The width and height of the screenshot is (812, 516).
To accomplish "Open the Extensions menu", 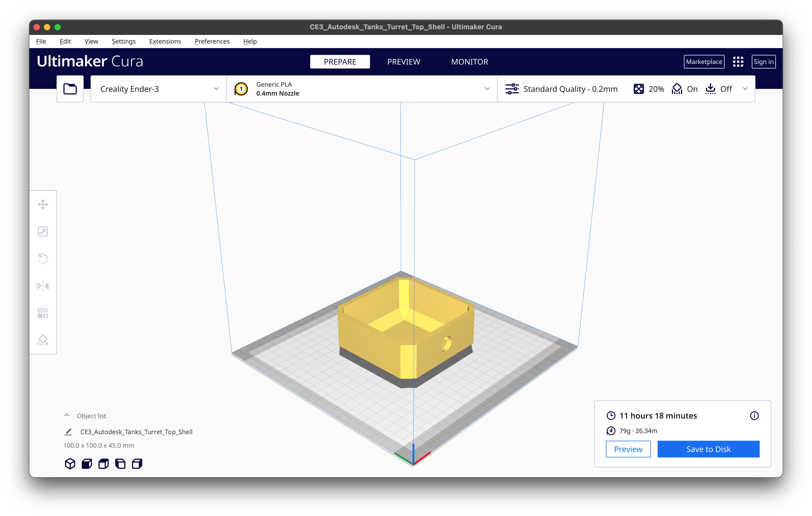I will [x=165, y=42].
